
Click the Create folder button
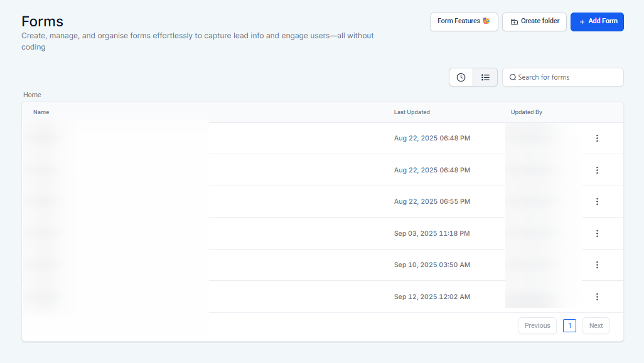pyautogui.click(x=535, y=21)
